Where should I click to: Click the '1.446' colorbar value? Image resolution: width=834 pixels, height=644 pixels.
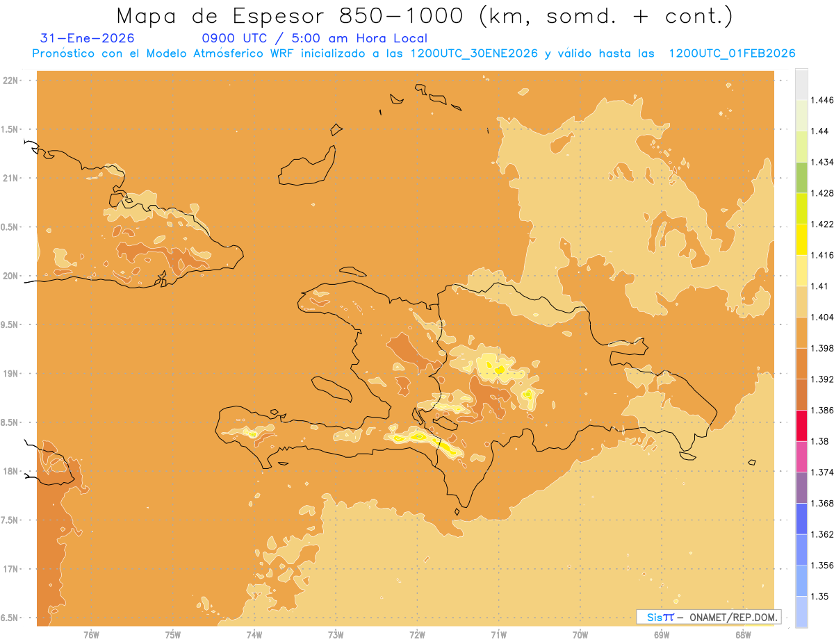(822, 101)
